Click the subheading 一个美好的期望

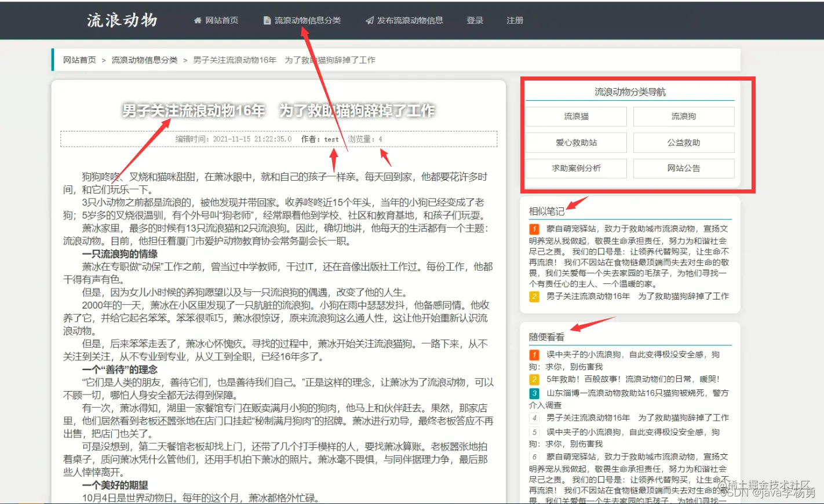pyautogui.click(x=115, y=485)
